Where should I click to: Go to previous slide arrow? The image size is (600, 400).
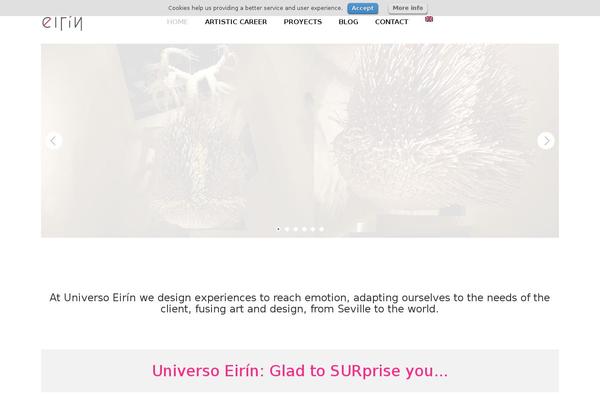point(54,141)
